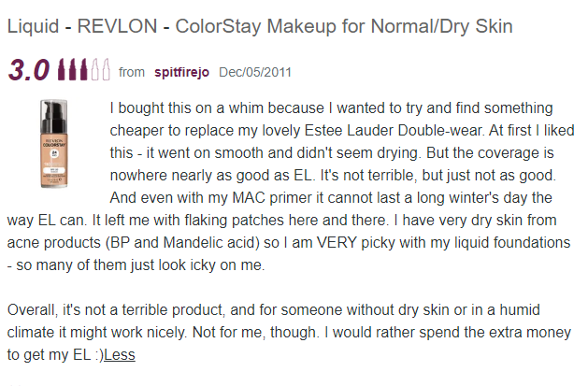
Task: Click the Dec/05/2011 review date
Action: [255, 72]
